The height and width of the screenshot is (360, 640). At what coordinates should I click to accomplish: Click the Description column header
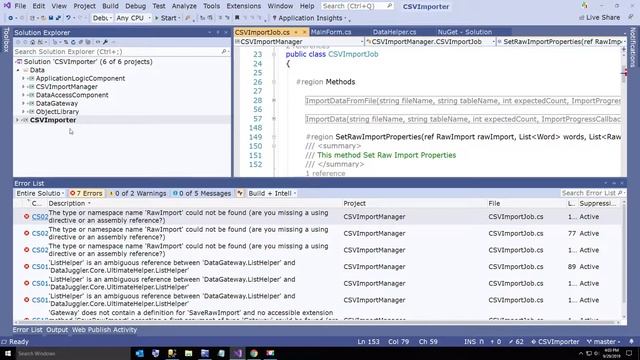pyautogui.click(x=67, y=203)
